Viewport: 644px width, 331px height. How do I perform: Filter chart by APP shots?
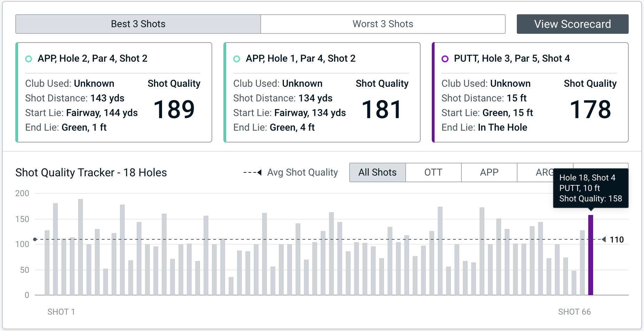coord(489,172)
